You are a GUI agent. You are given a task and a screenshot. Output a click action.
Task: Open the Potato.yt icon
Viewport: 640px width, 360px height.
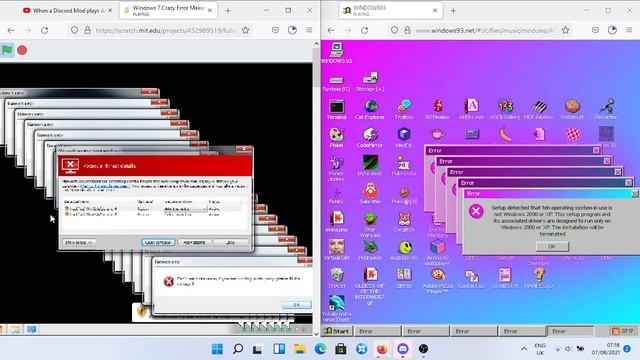(x=572, y=109)
